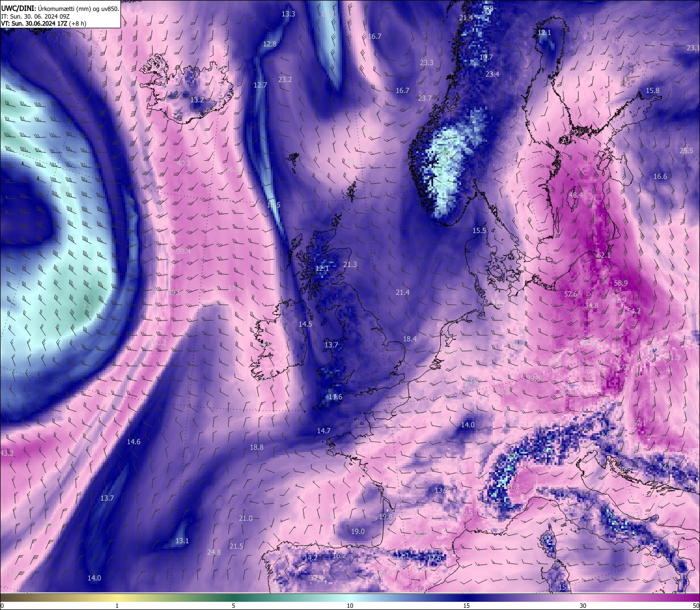700x610 pixels.
Task: Click the 62.1 value on the map
Action: (604, 255)
